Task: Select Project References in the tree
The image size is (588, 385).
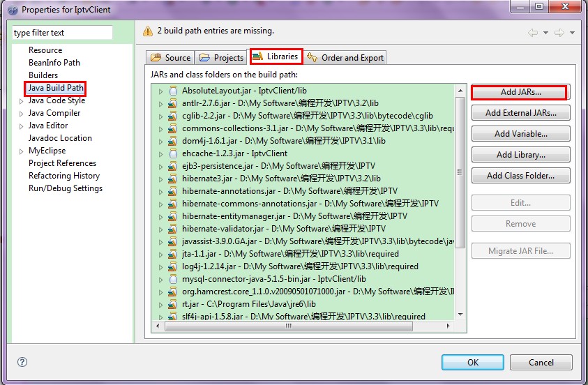Action: (x=62, y=163)
